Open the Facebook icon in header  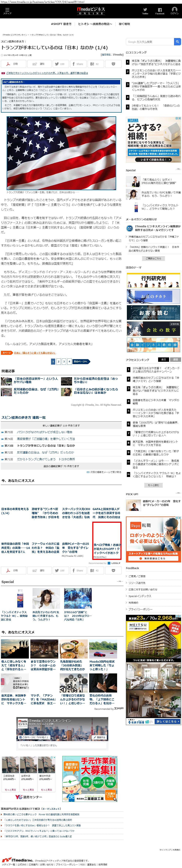point(160,11)
